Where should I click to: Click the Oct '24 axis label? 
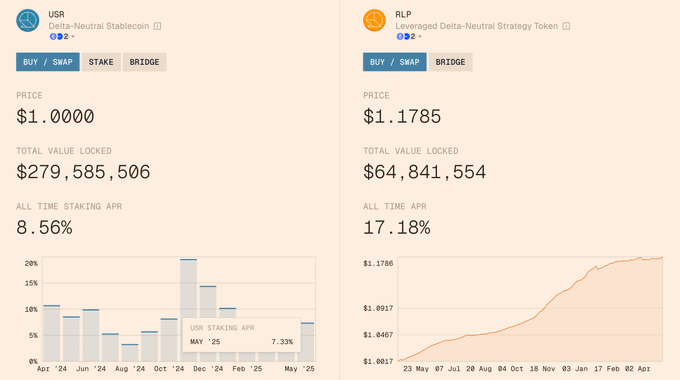169,369
